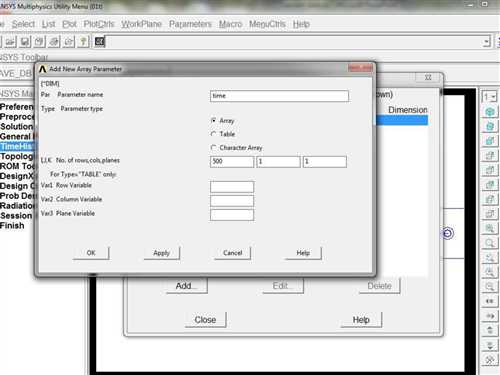Click Help in the Array Parameters window
Viewport: 500px width, 375px height.
coord(361,320)
